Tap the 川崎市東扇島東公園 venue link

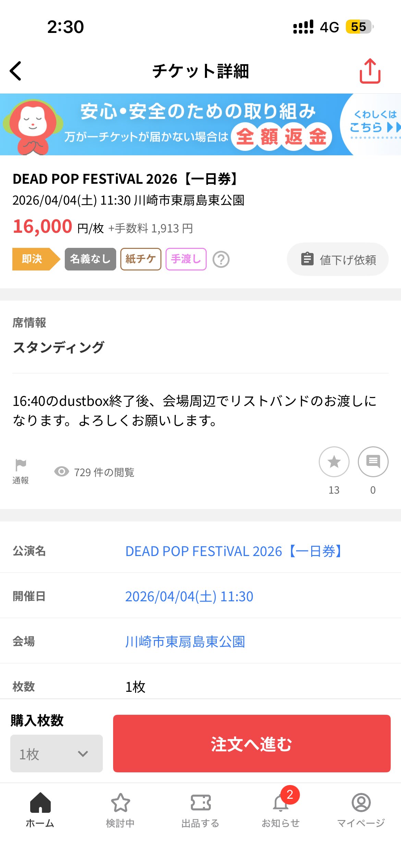(185, 642)
